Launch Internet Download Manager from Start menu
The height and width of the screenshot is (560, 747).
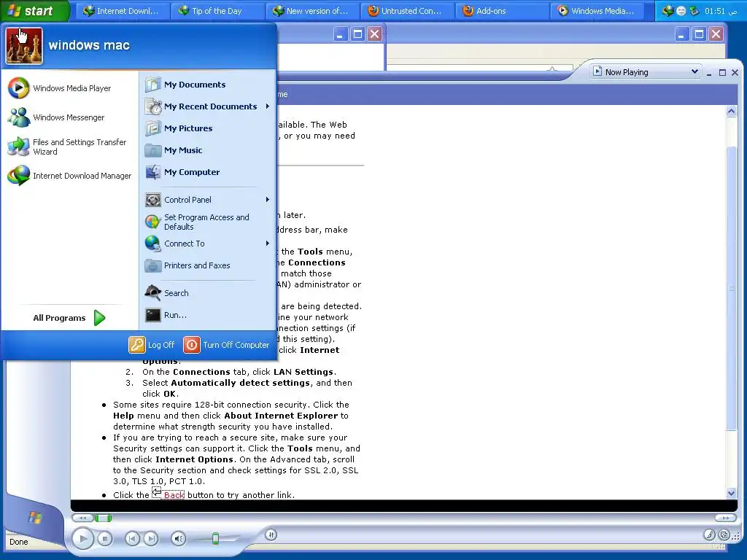[x=69, y=176]
